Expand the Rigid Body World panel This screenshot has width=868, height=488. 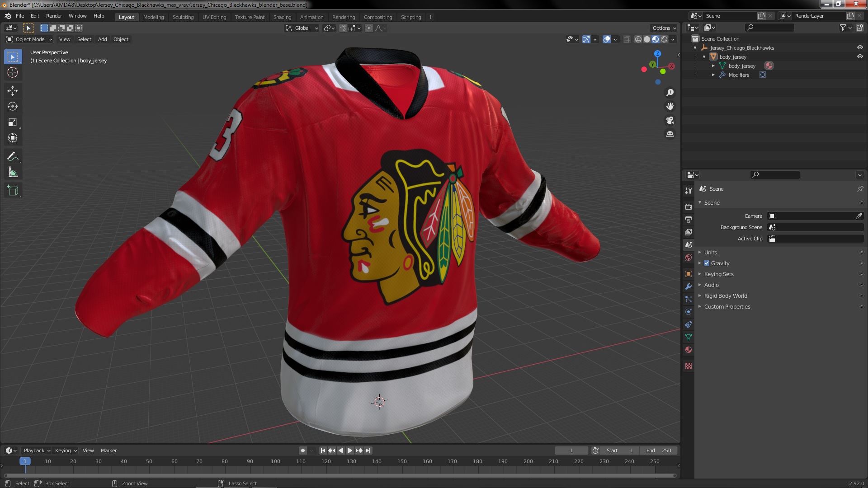point(725,296)
